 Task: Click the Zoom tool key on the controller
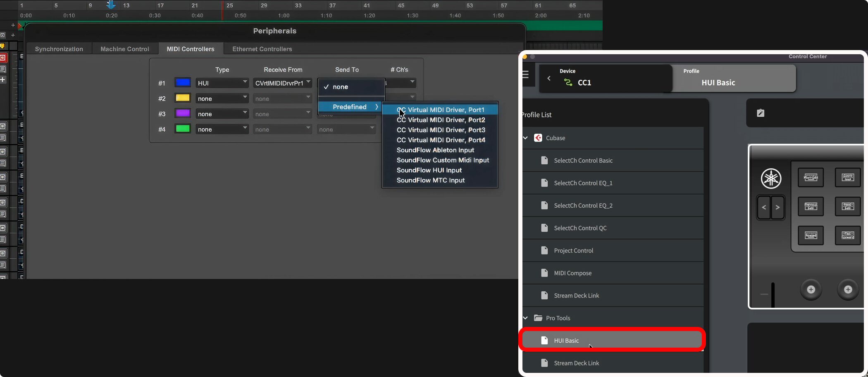pos(848,178)
